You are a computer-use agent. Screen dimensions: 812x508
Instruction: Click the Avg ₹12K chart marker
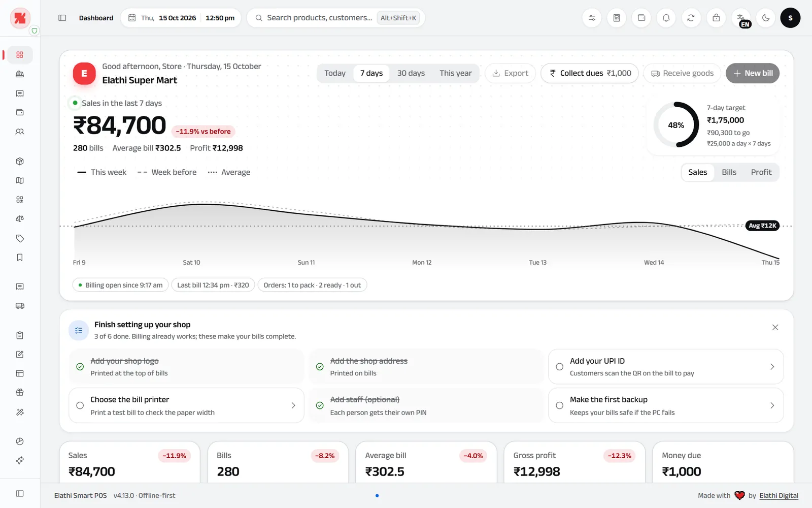pos(762,226)
